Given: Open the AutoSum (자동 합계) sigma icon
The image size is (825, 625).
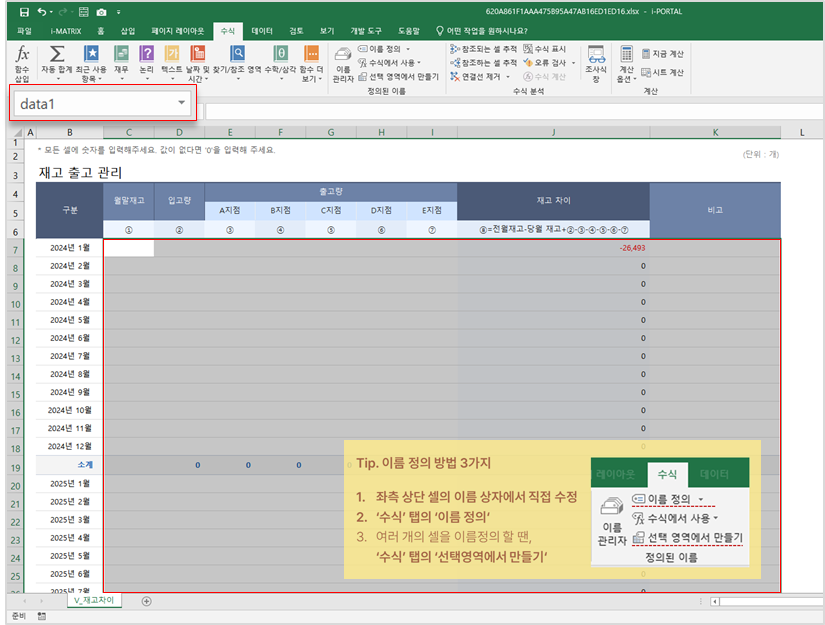Looking at the screenshot, I should click(58, 55).
